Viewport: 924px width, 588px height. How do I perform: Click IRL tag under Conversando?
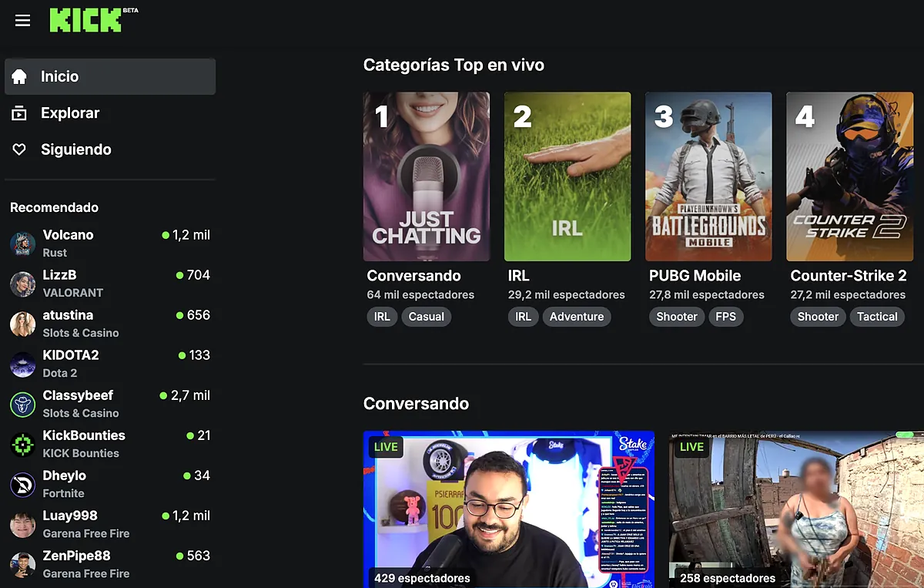[383, 317]
